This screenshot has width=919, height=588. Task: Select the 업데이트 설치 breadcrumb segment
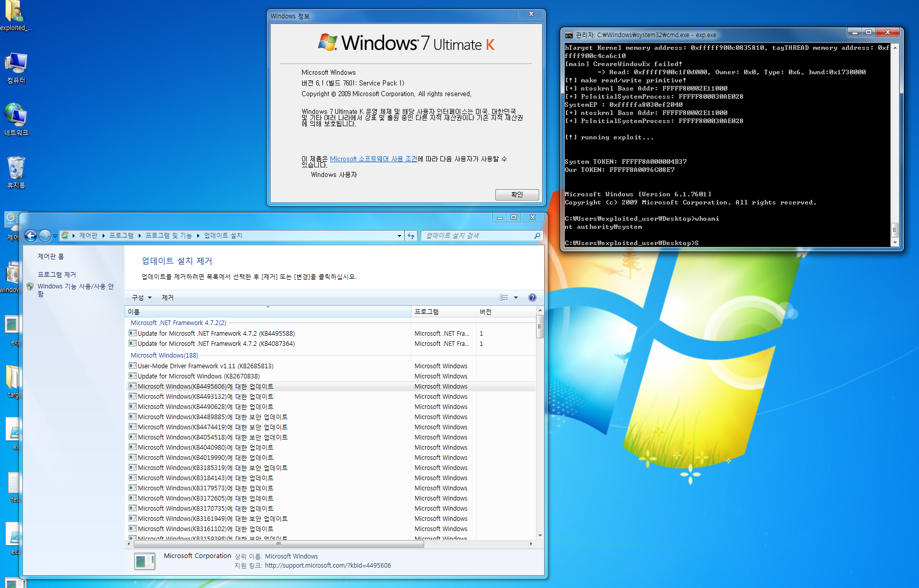(x=223, y=236)
